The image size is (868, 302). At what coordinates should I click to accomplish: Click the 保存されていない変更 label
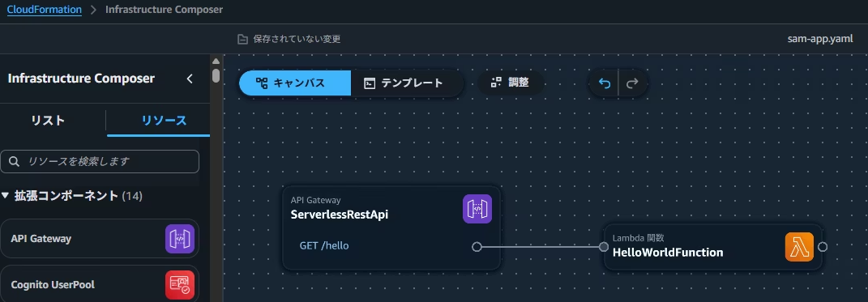click(297, 40)
